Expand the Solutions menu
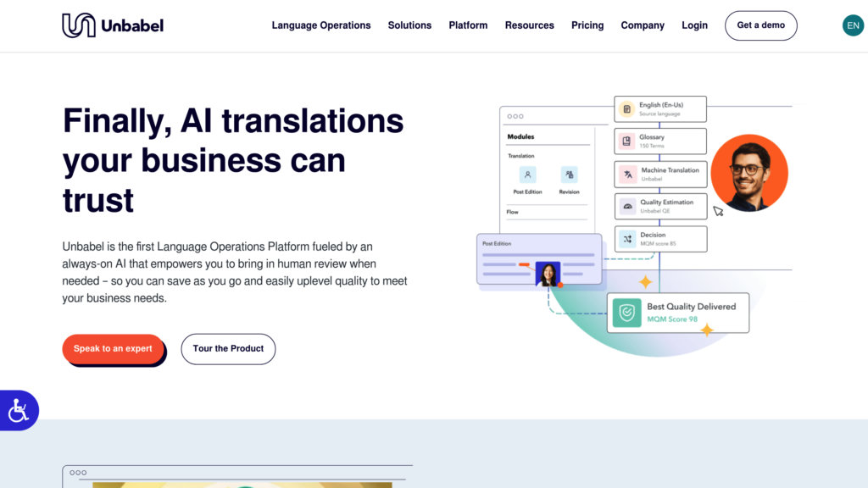868x488 pixels. [x=409, y=25]
